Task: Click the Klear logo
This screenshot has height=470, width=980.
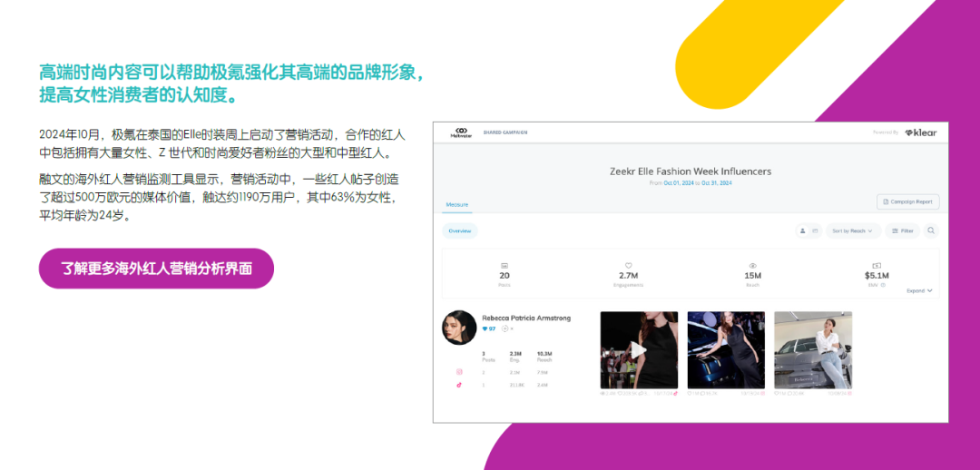Action: pyautogui.click(x=921, y=132)
